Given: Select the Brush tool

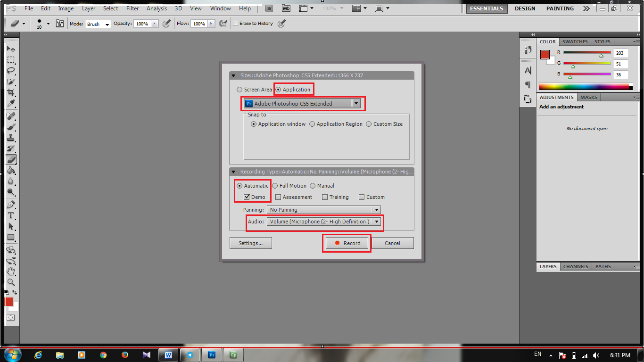Looking at the screenshot, I should click(11, 127).
